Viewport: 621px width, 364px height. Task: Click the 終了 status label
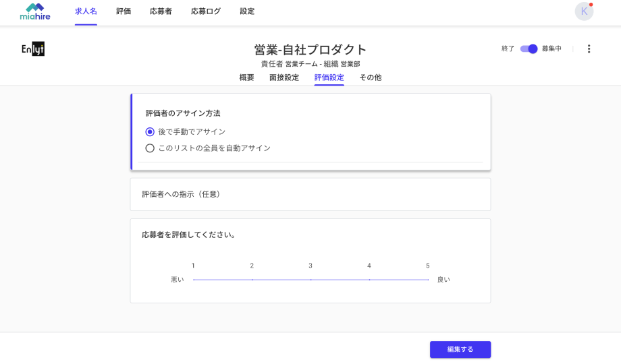(508, 49)
